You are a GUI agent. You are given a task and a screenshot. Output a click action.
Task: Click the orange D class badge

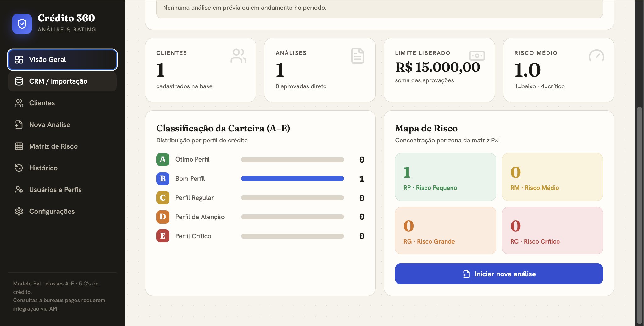coord(163,217)
